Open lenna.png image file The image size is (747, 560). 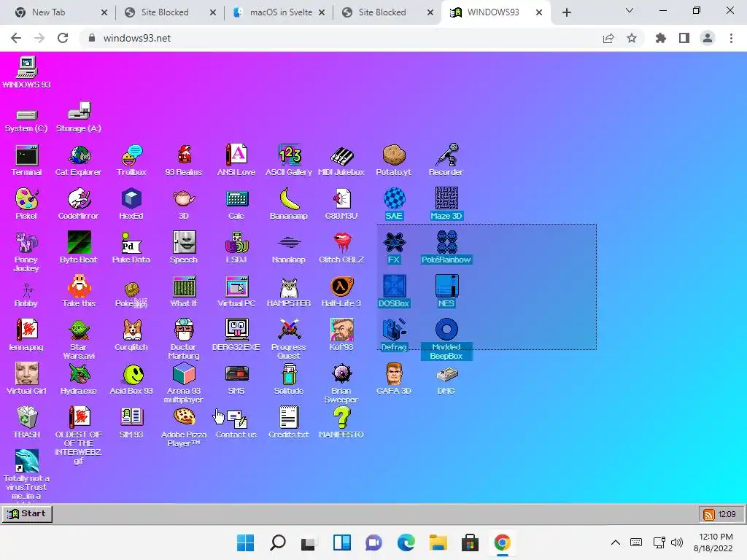(x=27, y=335)
